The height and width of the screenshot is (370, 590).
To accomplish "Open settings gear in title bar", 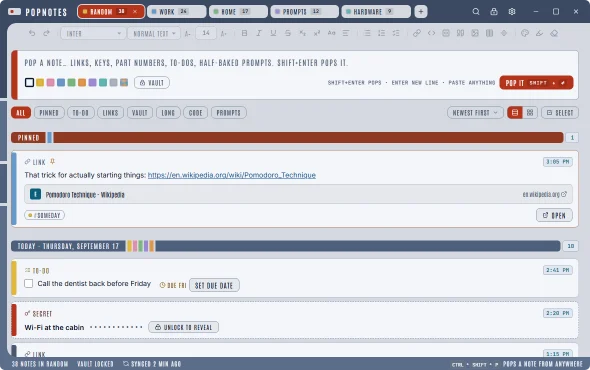I will (x=512, y=12).
